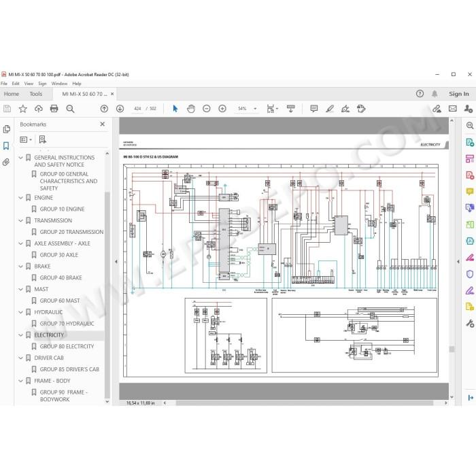The height and width of the screenshot is (476, 476).
Task: Click the horizontal document scrollbar
Action: 305,403
